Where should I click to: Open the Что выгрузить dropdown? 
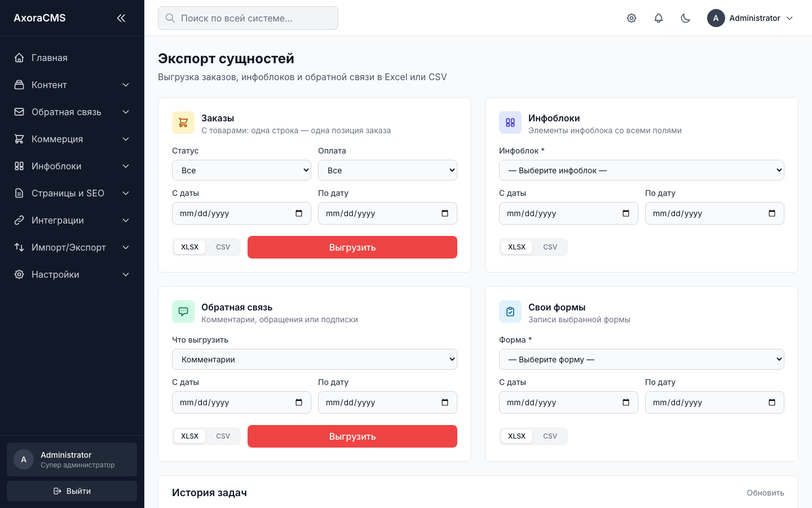315,360
